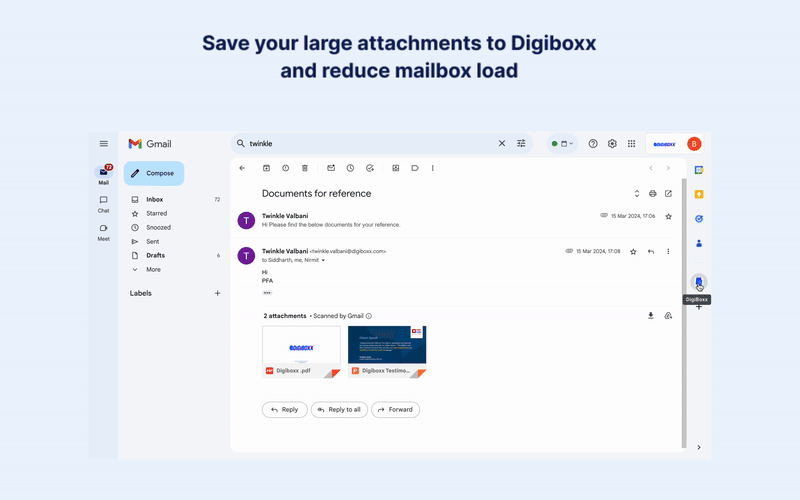800x500 pixels.
Task: Open the Gmail main menu hamburger
Action: 104,144
